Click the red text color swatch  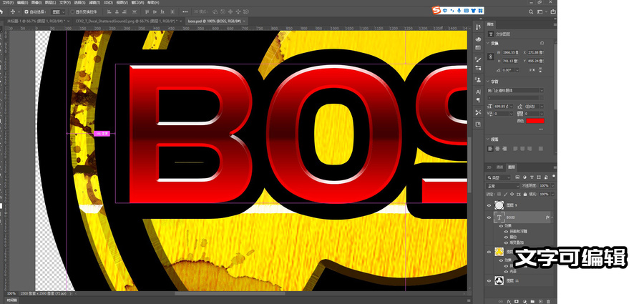tap(535, 121)
